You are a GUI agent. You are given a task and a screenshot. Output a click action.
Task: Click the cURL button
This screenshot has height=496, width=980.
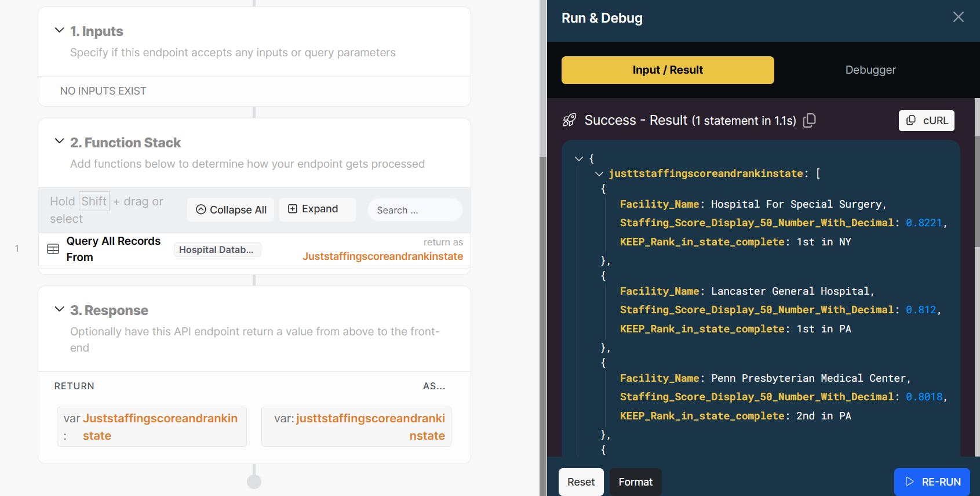click(926, 121)
